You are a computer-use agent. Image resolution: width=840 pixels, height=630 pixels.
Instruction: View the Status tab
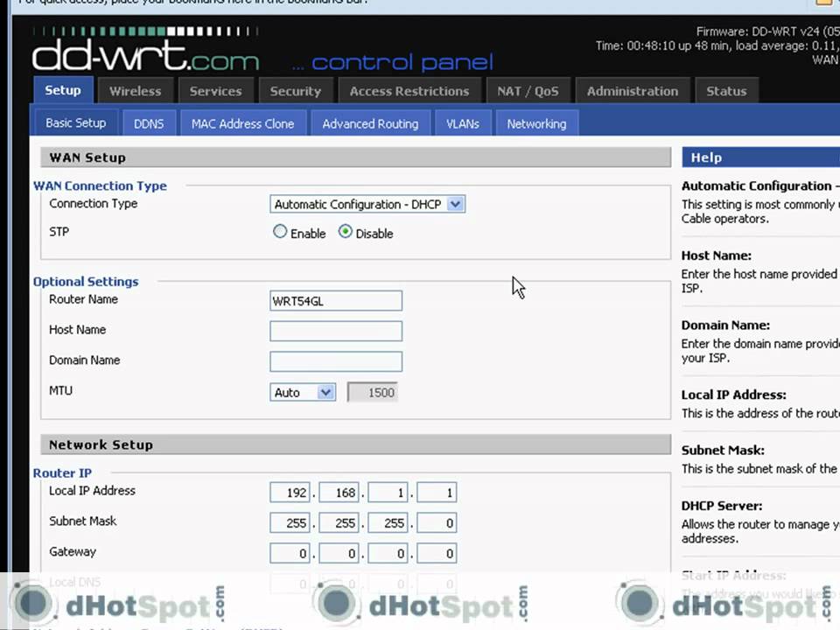tap(726, 91)
